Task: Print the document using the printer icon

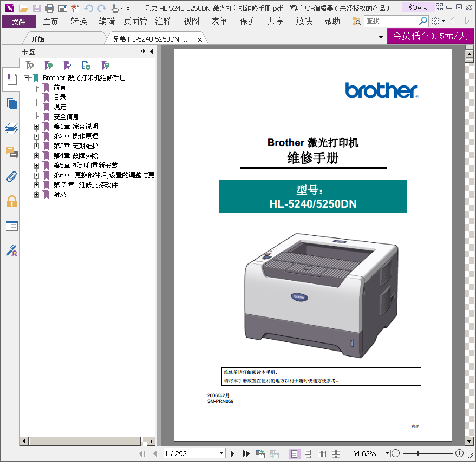Action: (x=49, y=9)
